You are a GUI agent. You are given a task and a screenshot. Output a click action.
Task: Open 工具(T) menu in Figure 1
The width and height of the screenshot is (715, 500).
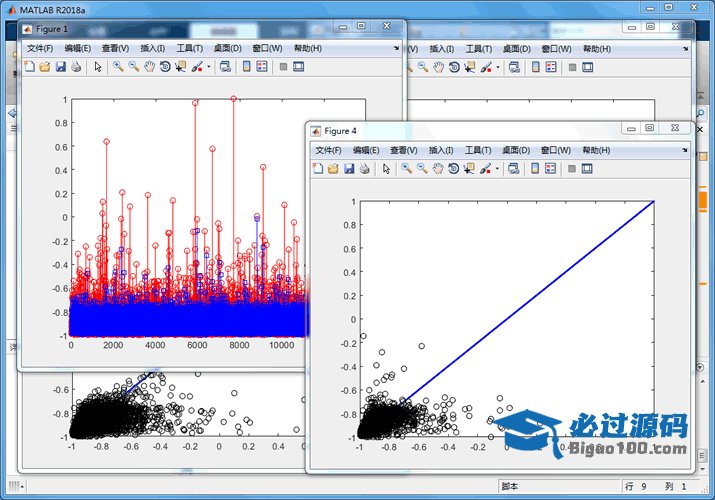[188, 48]
